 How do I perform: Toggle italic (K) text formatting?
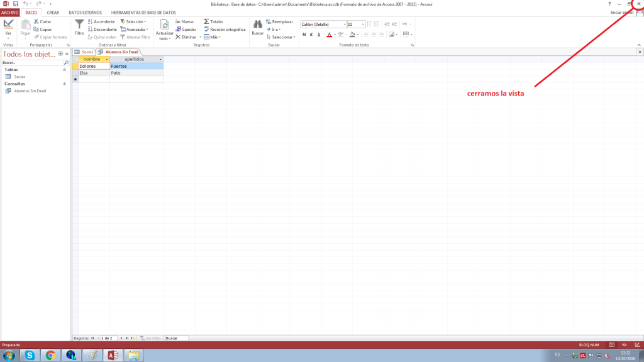(x=312, y=35)
